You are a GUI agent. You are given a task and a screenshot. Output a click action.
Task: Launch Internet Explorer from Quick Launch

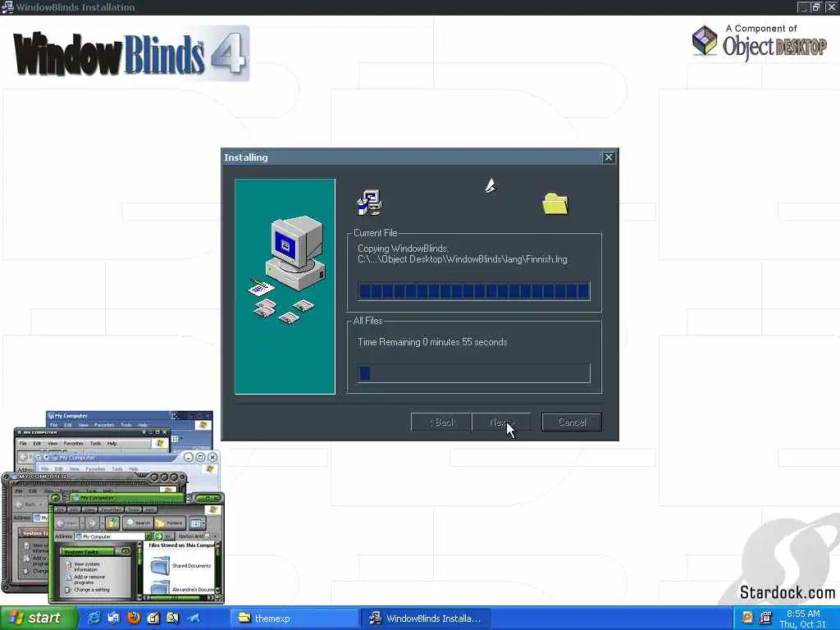click(x=94, y=619)
